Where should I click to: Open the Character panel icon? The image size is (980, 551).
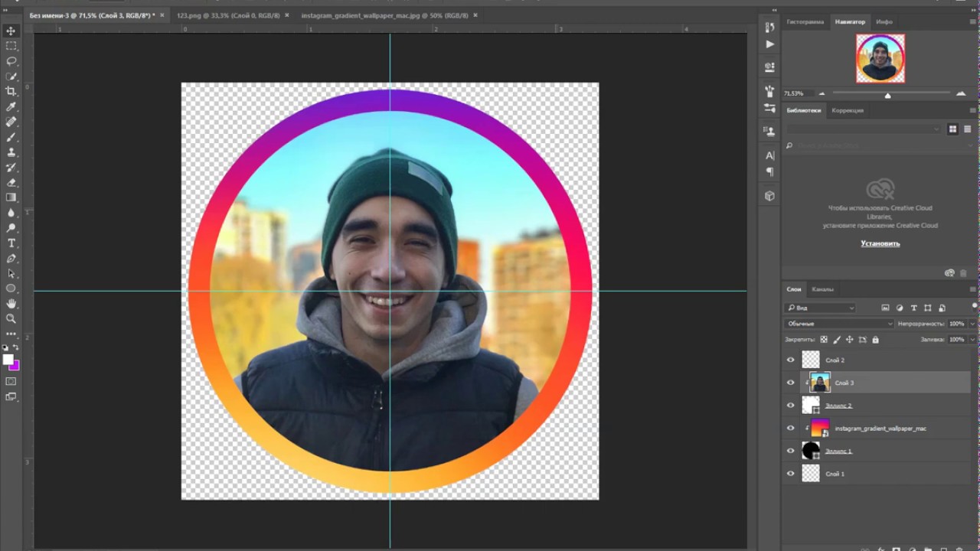click(769, 155)
